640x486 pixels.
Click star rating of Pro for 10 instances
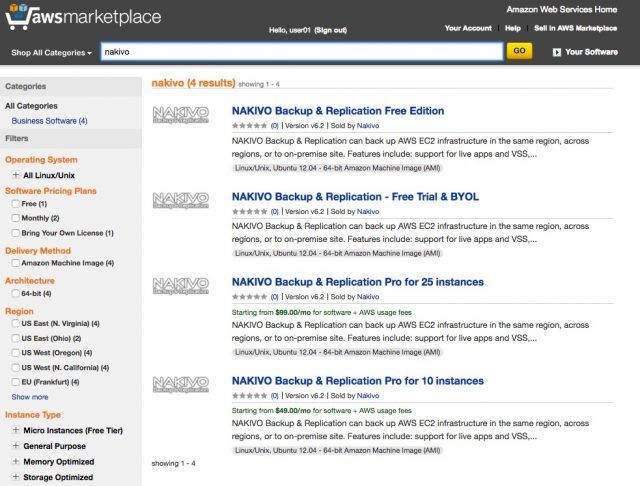(x=249, y=395)
